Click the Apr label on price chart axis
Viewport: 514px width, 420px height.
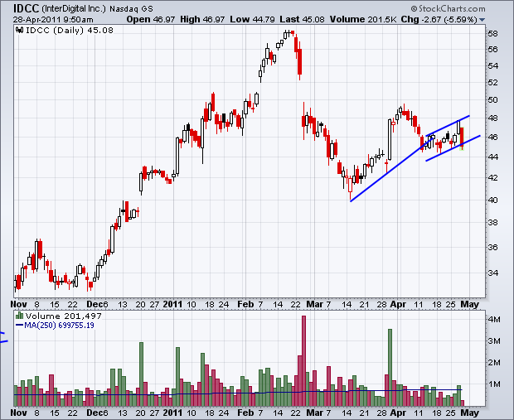398,304
